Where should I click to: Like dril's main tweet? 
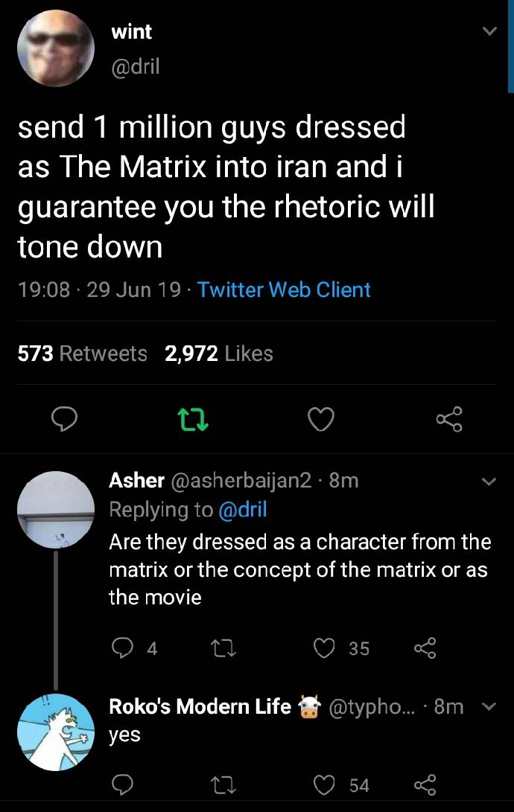[x=321, y=421]
